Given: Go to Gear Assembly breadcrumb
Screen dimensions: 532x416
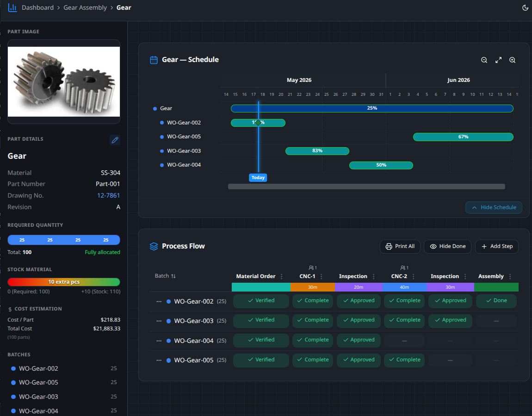Looking at the screenshot, I should [85, 7].
